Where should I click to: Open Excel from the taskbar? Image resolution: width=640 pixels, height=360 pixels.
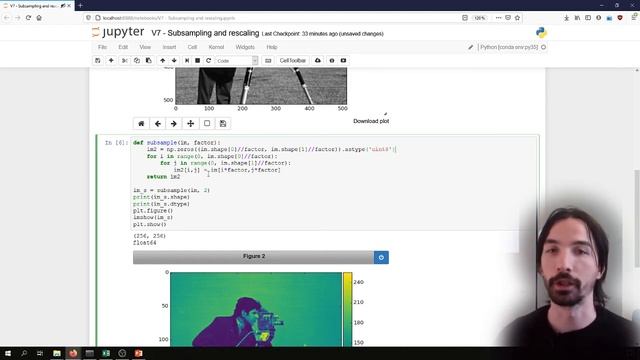106,353
